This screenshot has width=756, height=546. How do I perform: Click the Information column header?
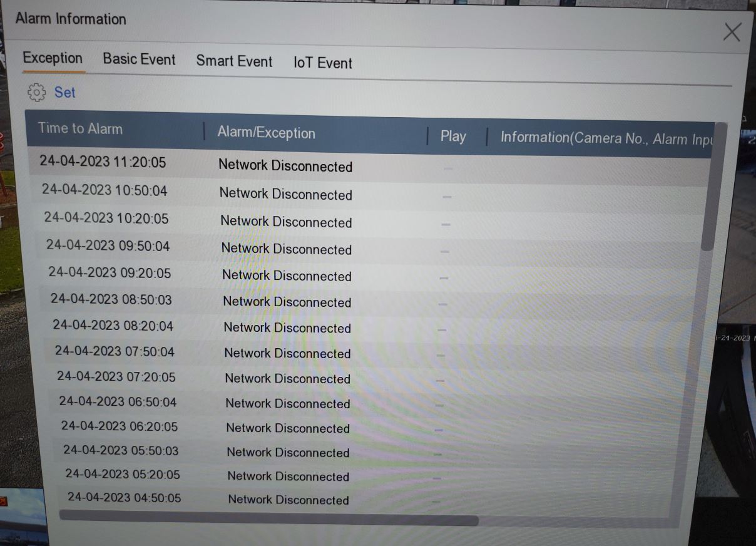point(605,138)
